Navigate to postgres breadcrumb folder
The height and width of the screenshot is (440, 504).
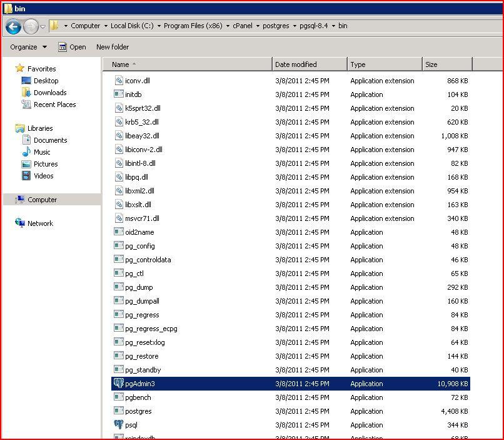(x=276, y=26)
